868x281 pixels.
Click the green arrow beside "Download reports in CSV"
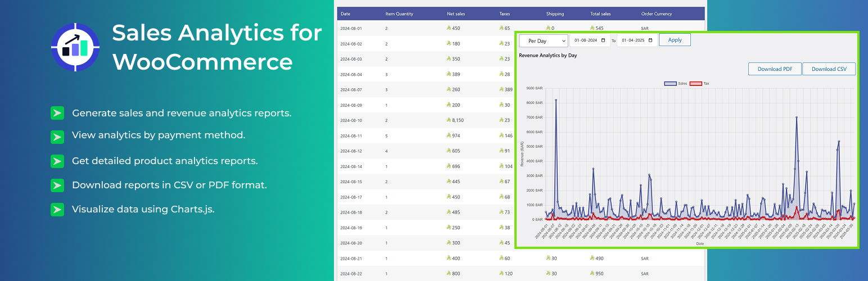click(57, 185)
